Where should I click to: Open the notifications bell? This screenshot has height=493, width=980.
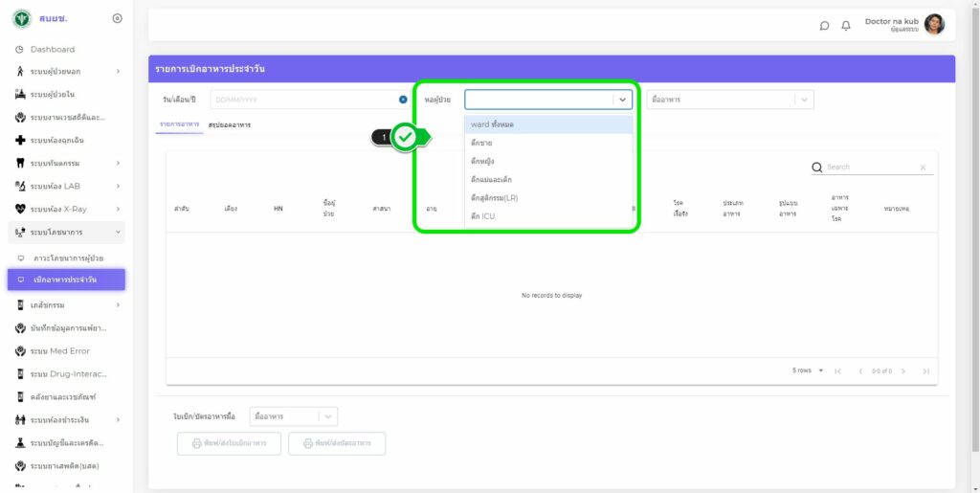click(846, 26)
